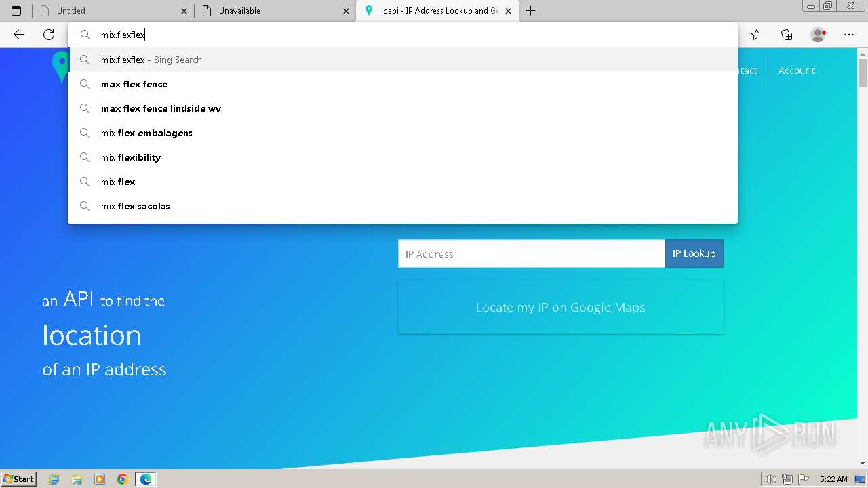Viewport: 868px width, 488px height.
Task: Open the Action Center flag tray icon
Action: click(803, 479)
